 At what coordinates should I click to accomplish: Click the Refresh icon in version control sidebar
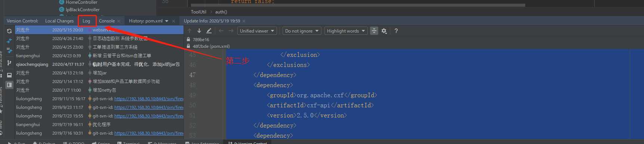coord(9,31)
